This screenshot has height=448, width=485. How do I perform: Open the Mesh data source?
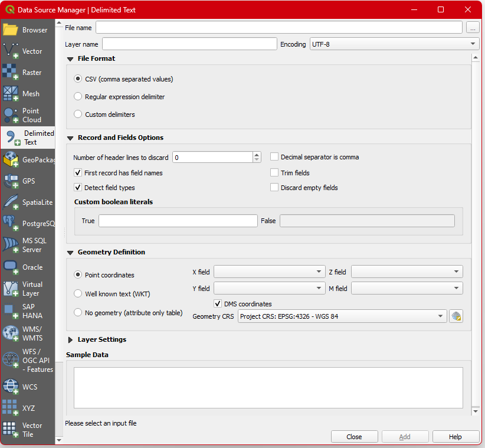(x=27, y=94)
